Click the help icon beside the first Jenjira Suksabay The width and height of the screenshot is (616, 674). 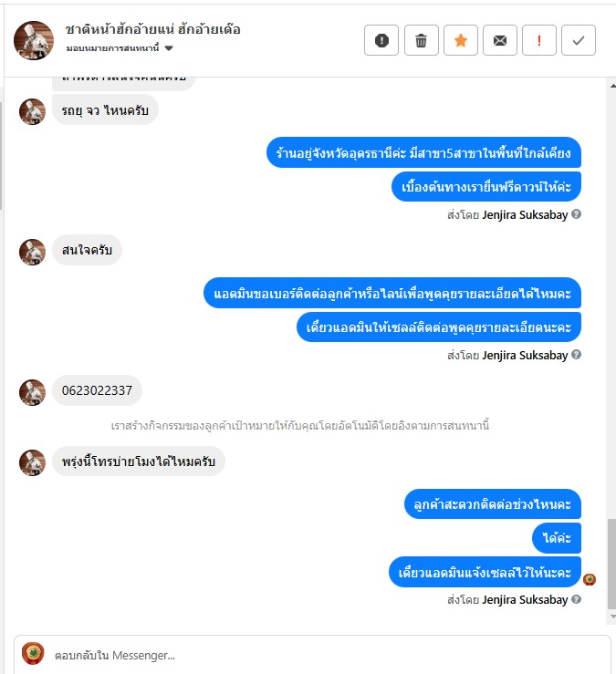click(577, 214)
